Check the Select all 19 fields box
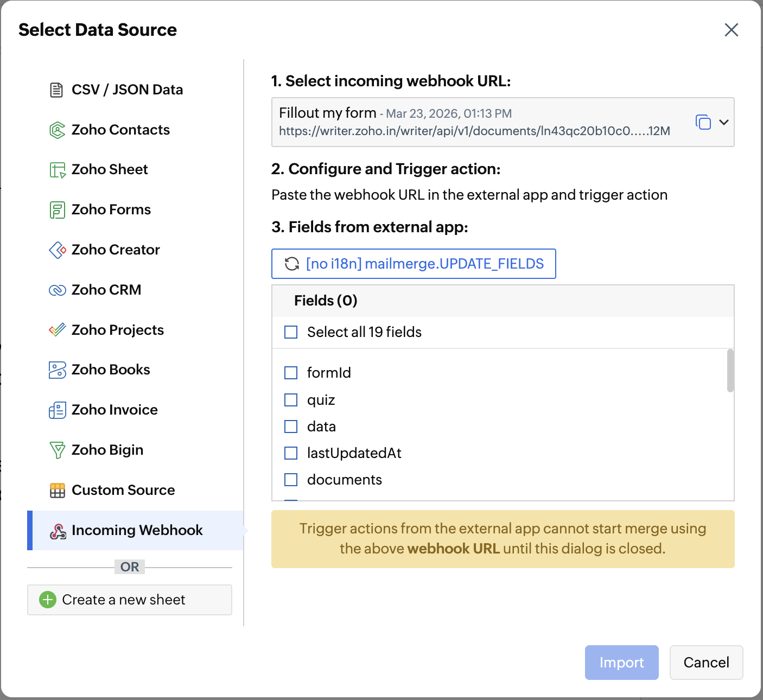The image size is (763, 700). pyautogui.click(x=291, y=332)
